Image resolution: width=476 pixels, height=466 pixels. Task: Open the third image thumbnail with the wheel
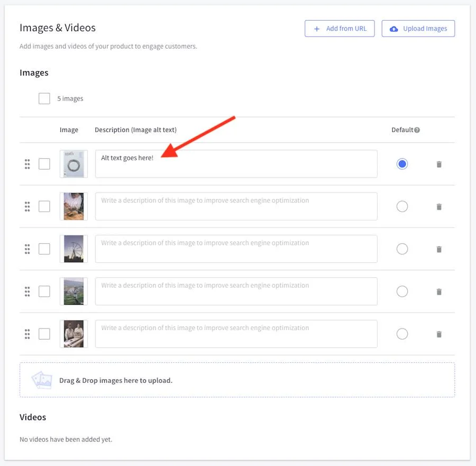click(x=74, y=249)
